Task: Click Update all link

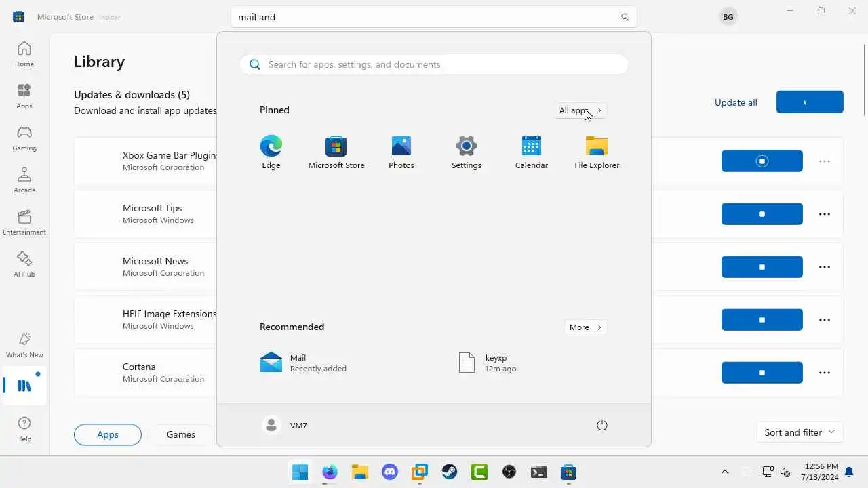Action: tap(736, 102)
